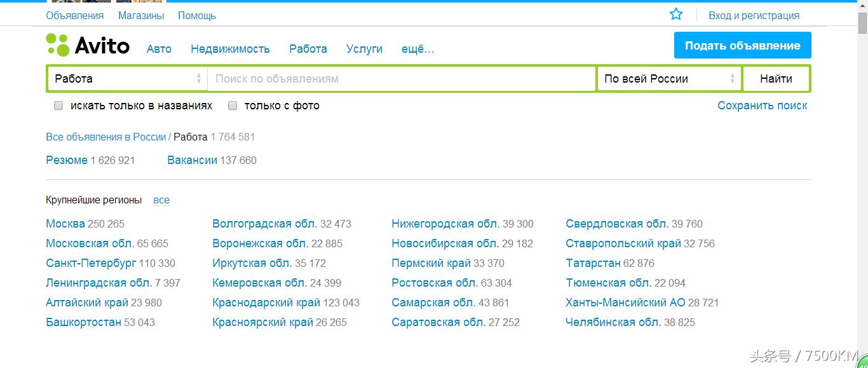Select region Кемеровская обл.
This screenshot has height=368, width=868.
point(260,283)
